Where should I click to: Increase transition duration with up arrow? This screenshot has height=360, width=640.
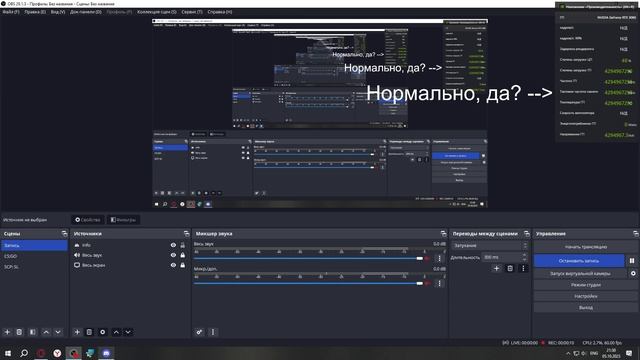click(524, 255)
